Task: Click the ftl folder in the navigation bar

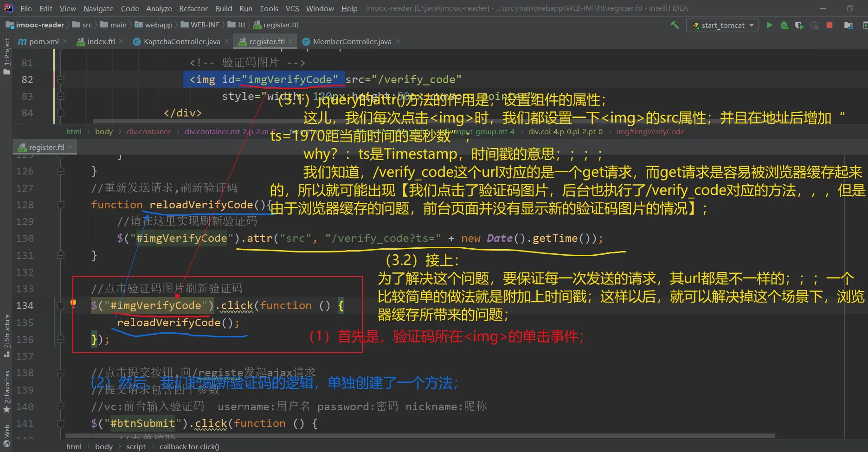Action: tap(236, 25)
